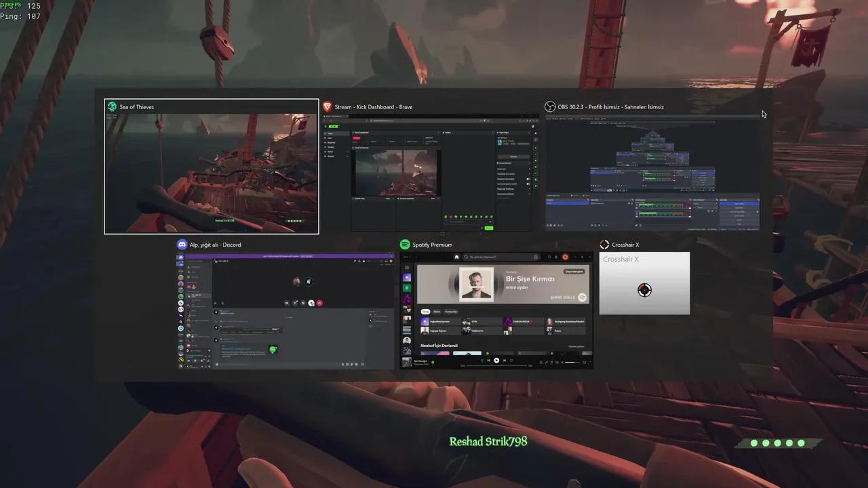Select the Podcast'ler tab in Spotify
868x488 pixels.
[x=451, y=312]
